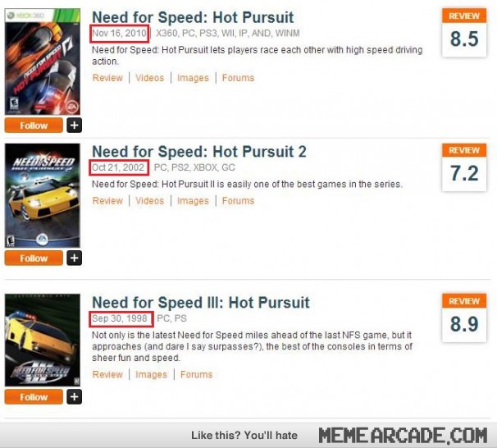Click the 7.2 review score box
This screenshot has height=448, width=497.
click(464, 167)
